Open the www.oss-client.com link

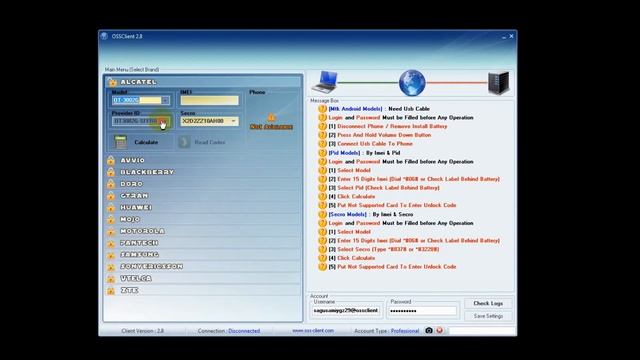(313, 330)
